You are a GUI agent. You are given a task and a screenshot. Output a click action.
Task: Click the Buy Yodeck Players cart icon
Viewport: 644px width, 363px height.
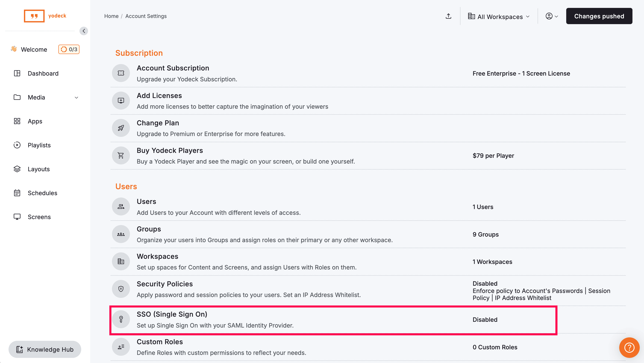point(121,155)
